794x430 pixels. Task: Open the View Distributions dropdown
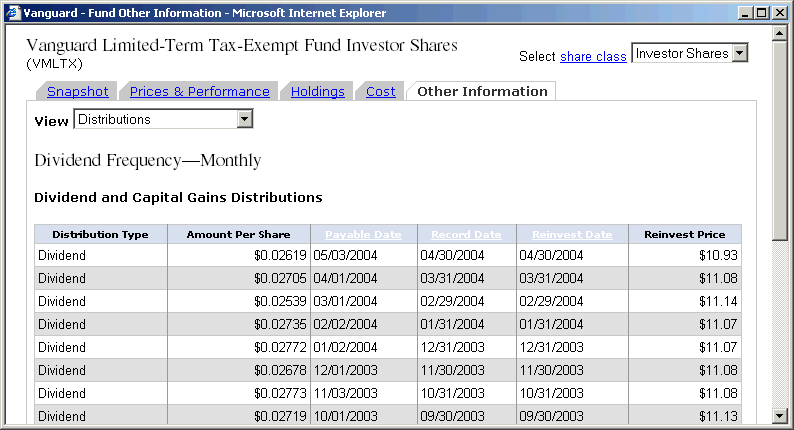(244, 120)
